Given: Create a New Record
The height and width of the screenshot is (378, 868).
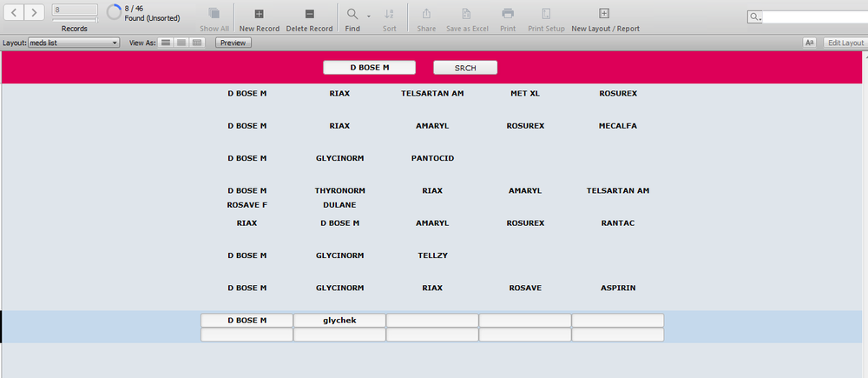Looking at the screenshot, I should tap(259, 14).
